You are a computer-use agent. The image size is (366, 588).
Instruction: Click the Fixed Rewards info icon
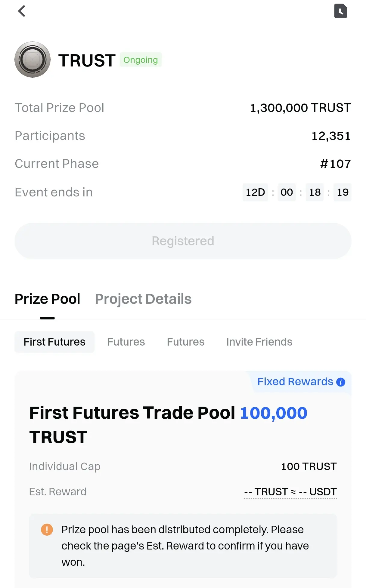(x=341, y=382)
